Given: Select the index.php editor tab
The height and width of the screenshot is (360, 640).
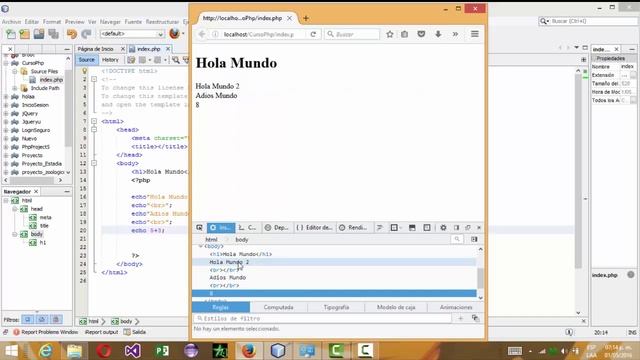Looking at the screenshot, I should pyautogui.click(x=149, y=49).
